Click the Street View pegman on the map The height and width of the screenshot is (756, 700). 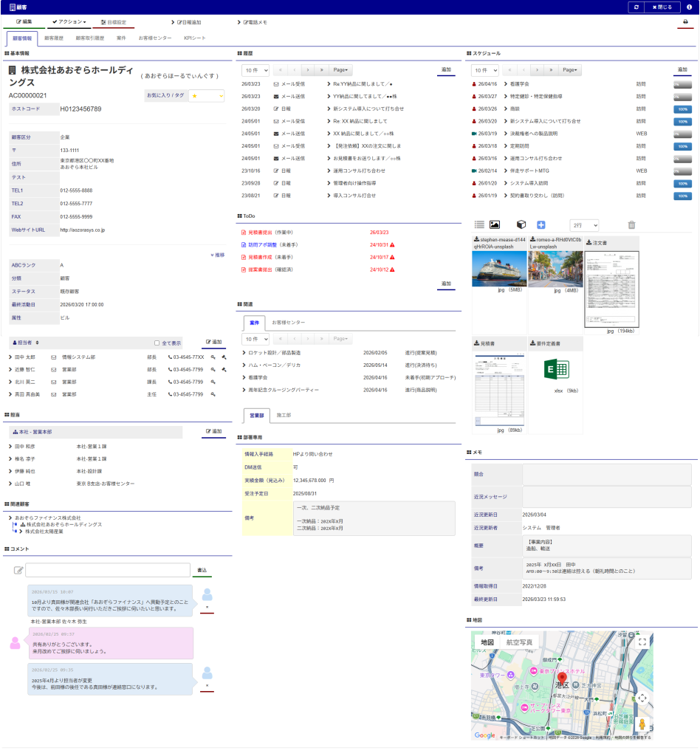coord(642,724)
